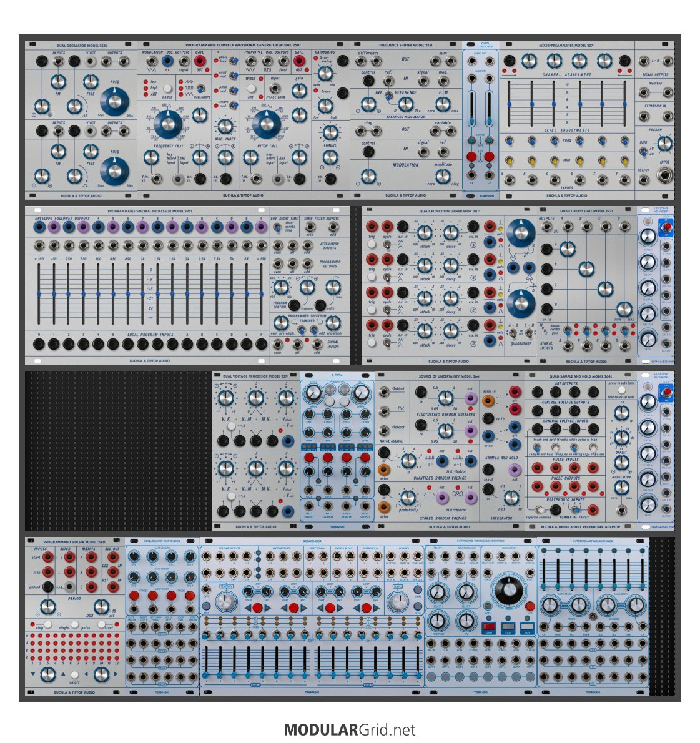Viewport: 700px width, 743px height.
Task: Click the row A attack knob on Quad Function Generator
Action: point(425,233)
